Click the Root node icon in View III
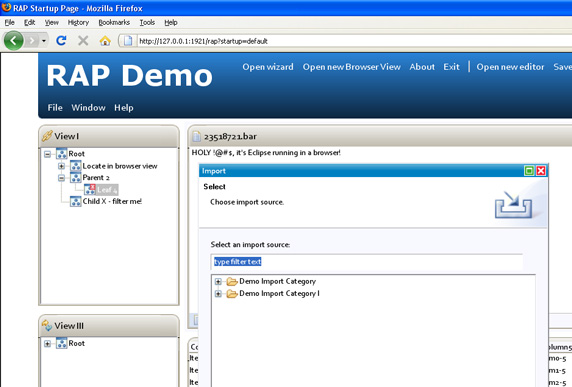Screen dimensions: 572x387 (x=61, y=343)
